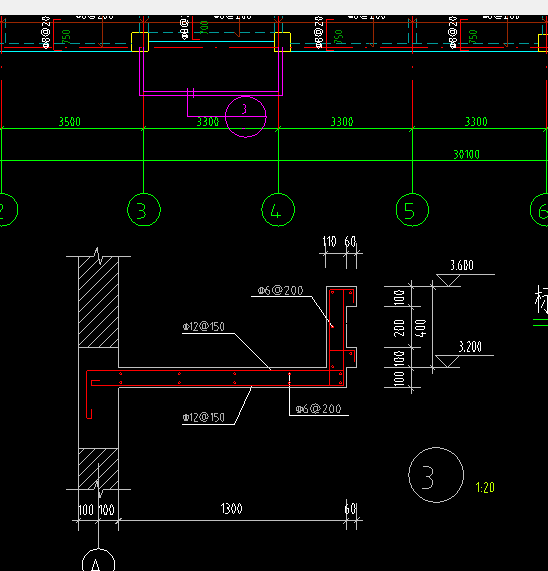Click the vertical 400 height dimension
The height and width of the screenshot is (571, 548).
click(421, 328)
